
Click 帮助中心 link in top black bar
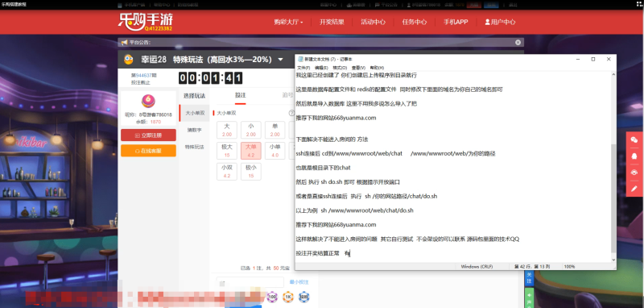pos(162,5)
